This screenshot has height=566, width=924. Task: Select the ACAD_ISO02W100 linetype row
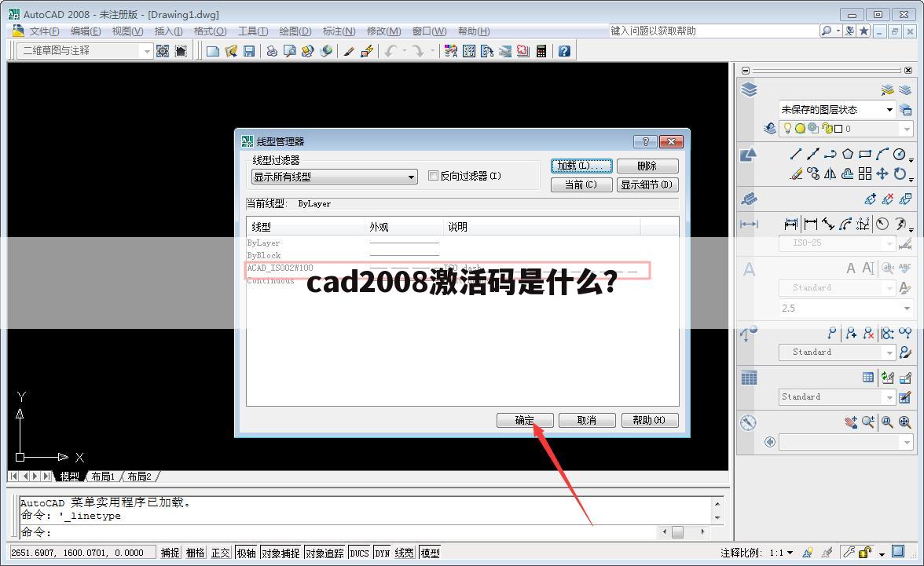tap(448, 269)
